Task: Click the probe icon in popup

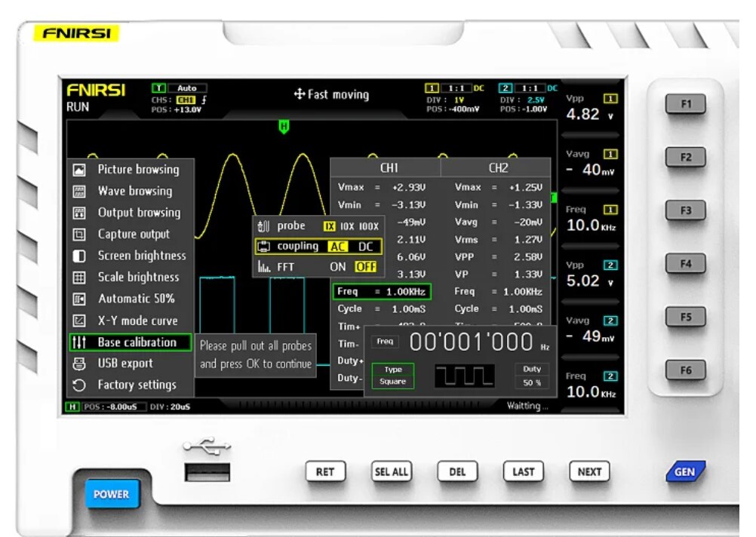Action: [x=263, y=226]
